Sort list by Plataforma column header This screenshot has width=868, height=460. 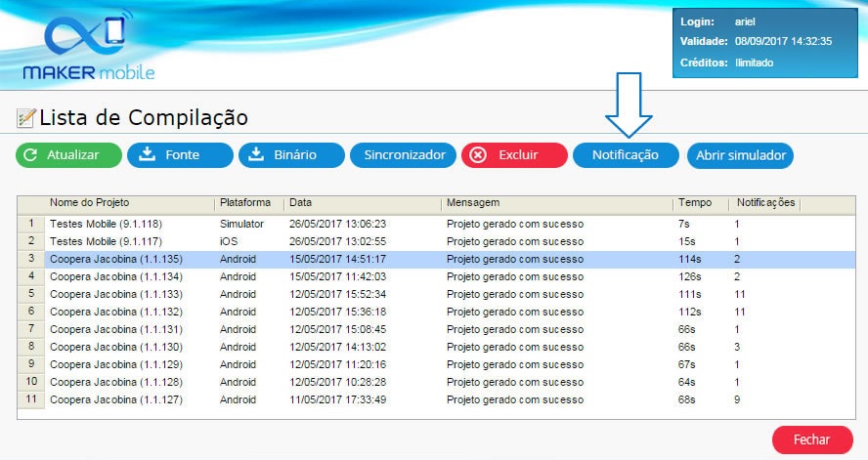tap(245, 203)
